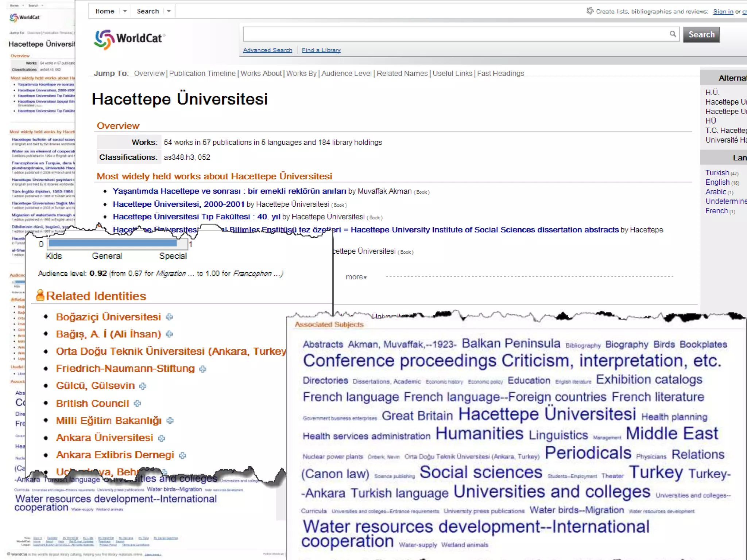Viewport: 747px width, 560px height.
Task: Click plus icon beside Friedrich-Naumann-Stiftung
Action: tap(203, 369)
